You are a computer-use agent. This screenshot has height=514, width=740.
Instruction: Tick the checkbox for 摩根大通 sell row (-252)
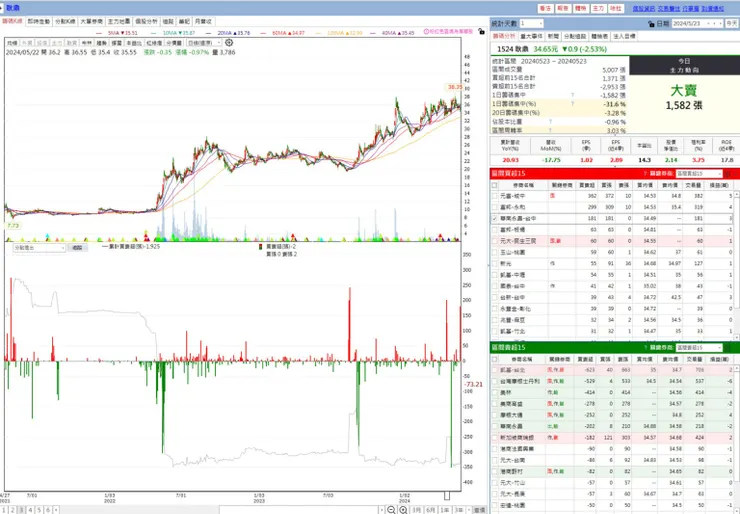495,415
